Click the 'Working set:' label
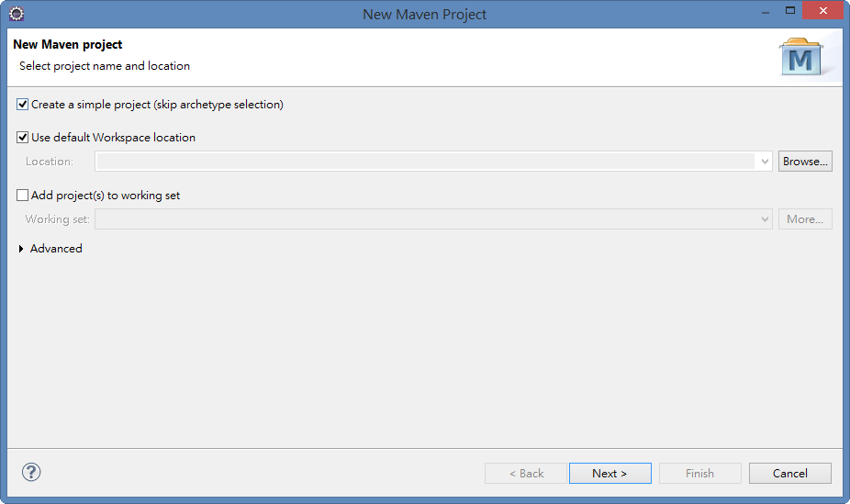The width and height of the screenshot is (850, 504). point(58,218)
